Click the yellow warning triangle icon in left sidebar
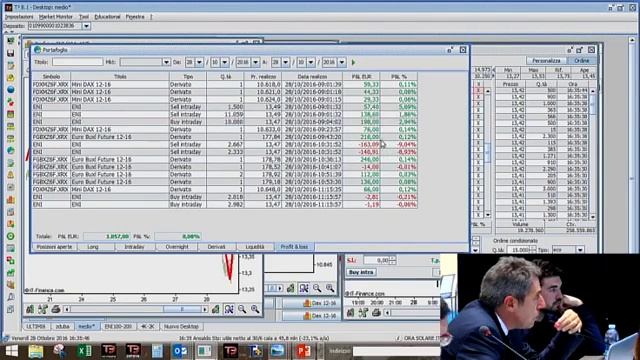 tap(11, 175)
